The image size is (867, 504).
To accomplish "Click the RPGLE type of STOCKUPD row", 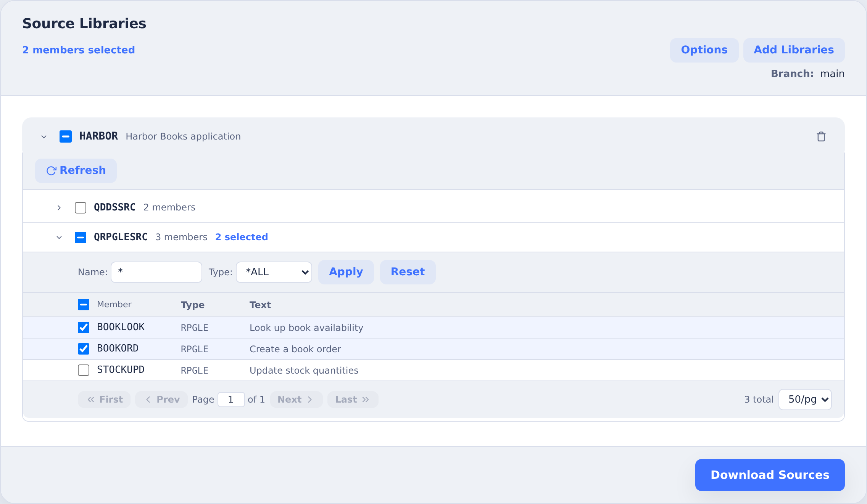I will pyautogui.click(x=195, y=371).
